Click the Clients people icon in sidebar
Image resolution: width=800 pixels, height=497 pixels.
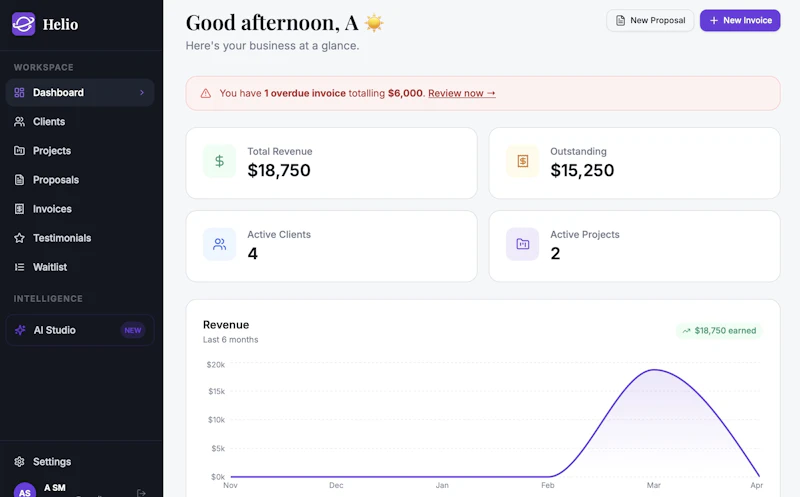coord(19,121)
